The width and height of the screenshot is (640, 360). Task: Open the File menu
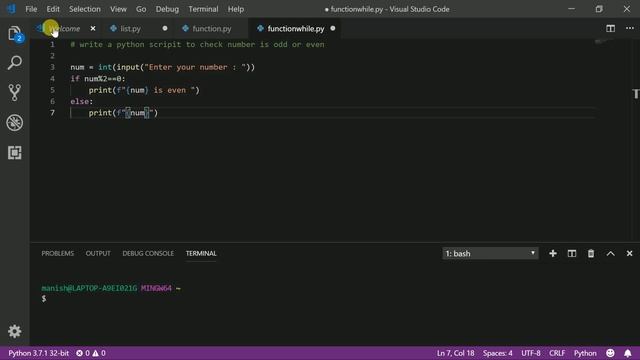click(x=31, y=9)
